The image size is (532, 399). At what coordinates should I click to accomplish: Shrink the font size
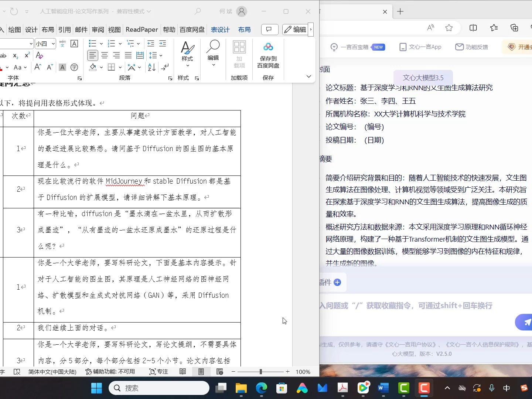pyautogui.click(x=50, y=67)
